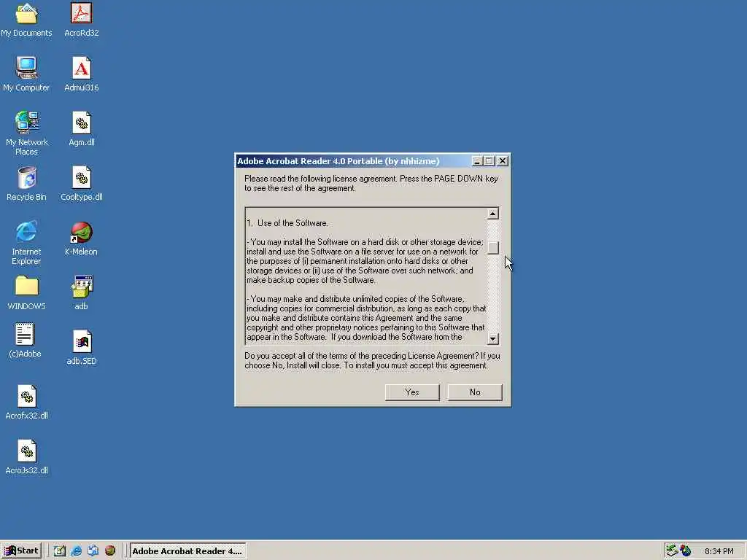The image size is (747, 560).
Task: Select the My Network Places icon
Action: click(x=27, y=133)
